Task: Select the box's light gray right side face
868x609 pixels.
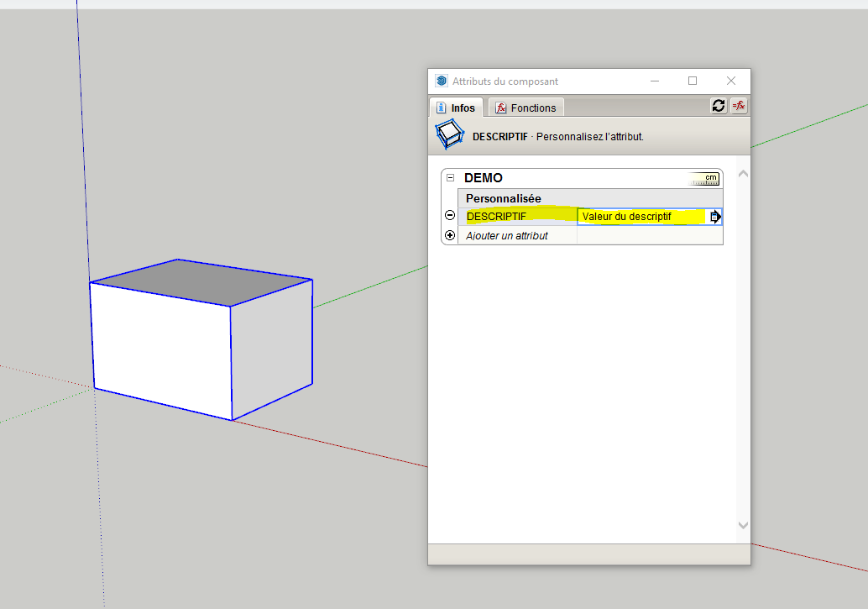Action: coord(272,349)
